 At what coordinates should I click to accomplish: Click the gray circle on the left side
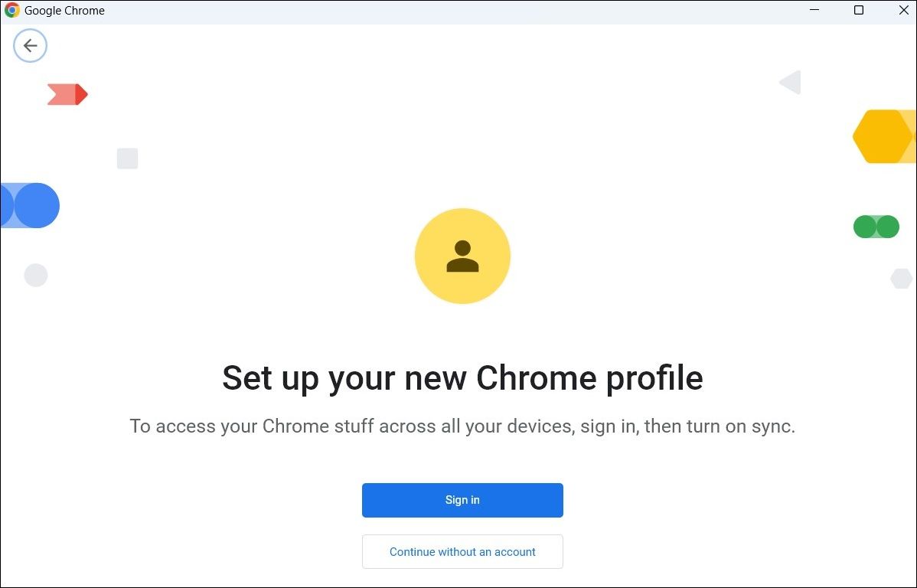point(35,276)
